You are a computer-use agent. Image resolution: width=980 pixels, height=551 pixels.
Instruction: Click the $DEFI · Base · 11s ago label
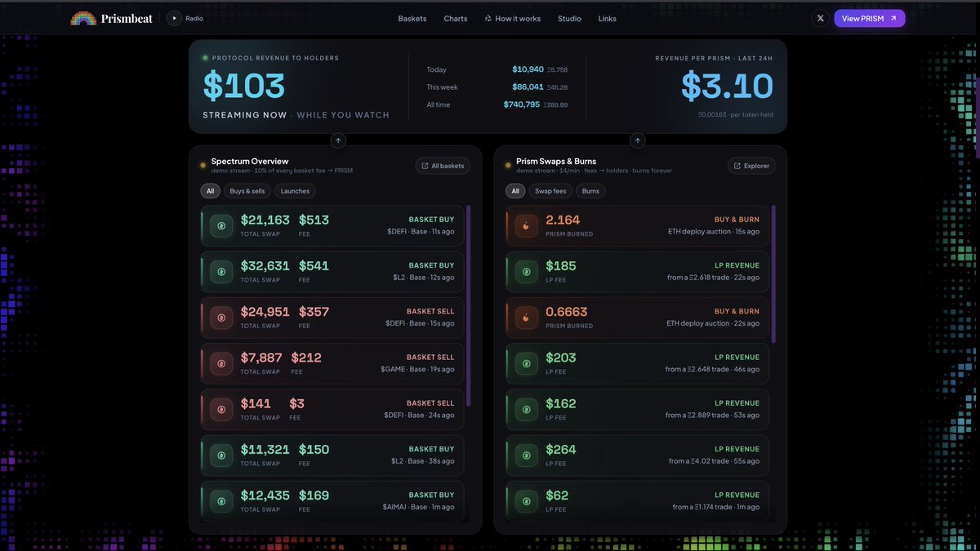421,232
